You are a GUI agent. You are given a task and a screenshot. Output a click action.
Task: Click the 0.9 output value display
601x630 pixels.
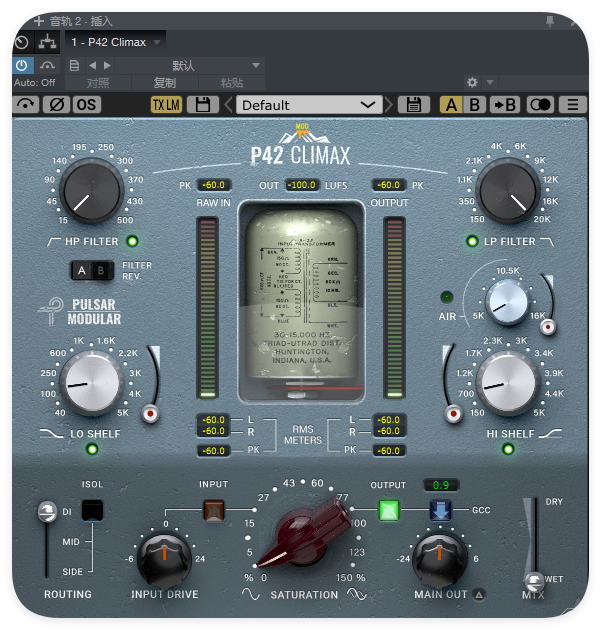(441, 485)
